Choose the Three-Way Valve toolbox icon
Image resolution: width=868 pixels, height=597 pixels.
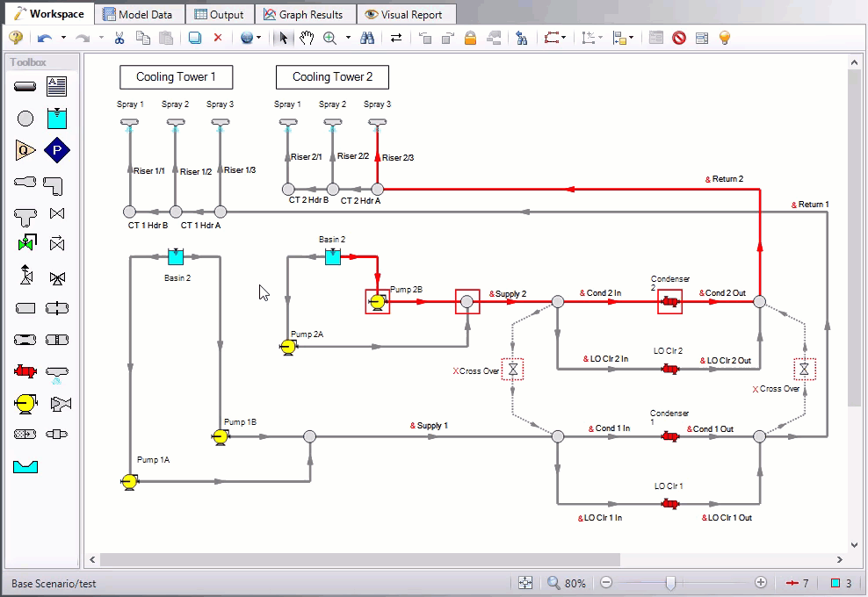57,277
